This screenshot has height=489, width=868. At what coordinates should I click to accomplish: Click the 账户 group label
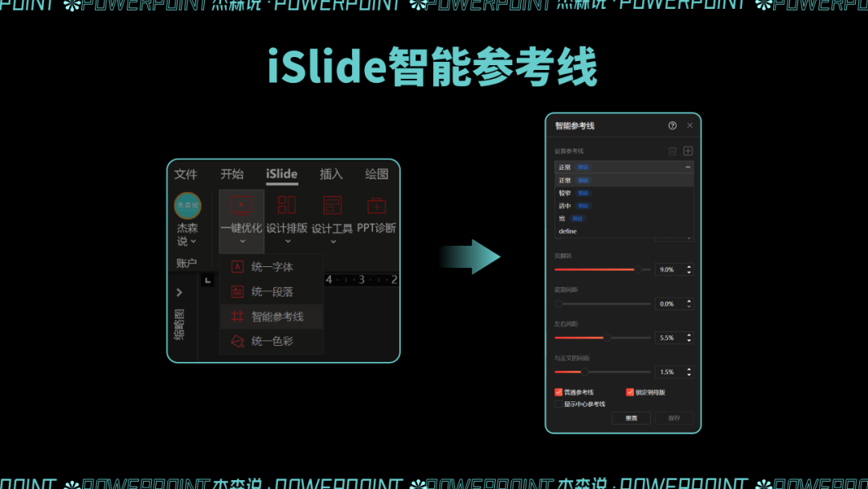[x=186, y=263]
